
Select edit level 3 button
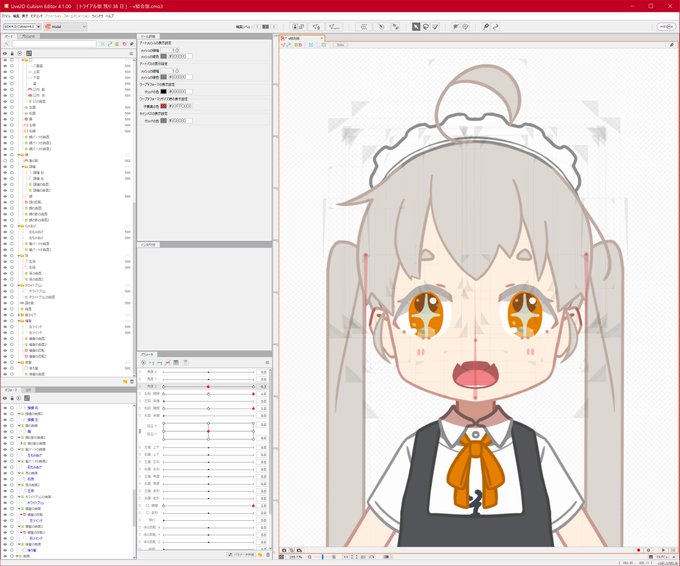(274, 26)
